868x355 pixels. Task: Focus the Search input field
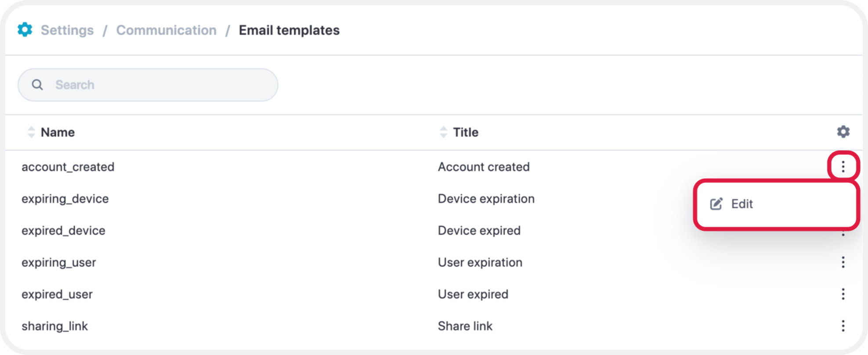tap(148, 85)
